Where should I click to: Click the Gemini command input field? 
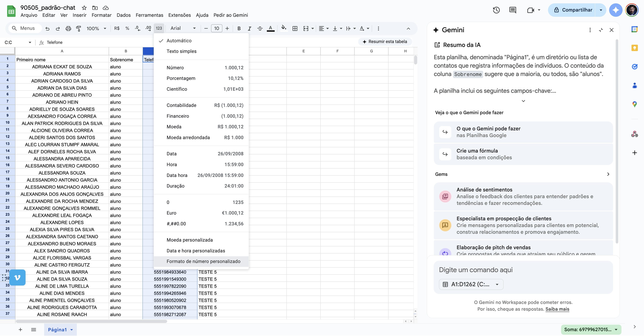(523, 270)
